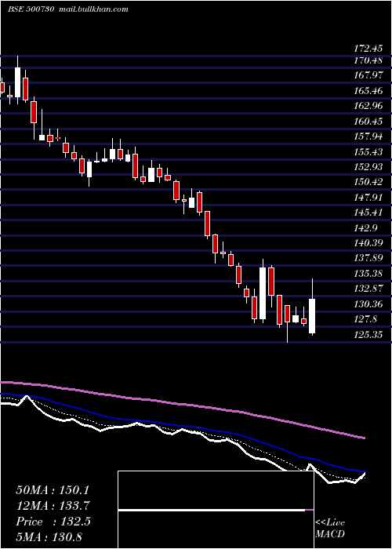Click the 130.36 price level label
The height and width of the screenshot is (549, 392).
pyautogui.click(x=368, y=304)
